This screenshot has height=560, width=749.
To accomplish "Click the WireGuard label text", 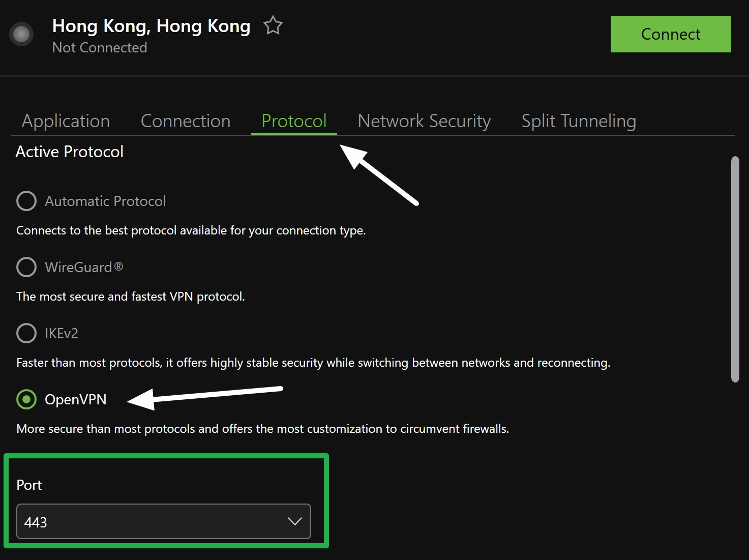I will tap(84, 268).
